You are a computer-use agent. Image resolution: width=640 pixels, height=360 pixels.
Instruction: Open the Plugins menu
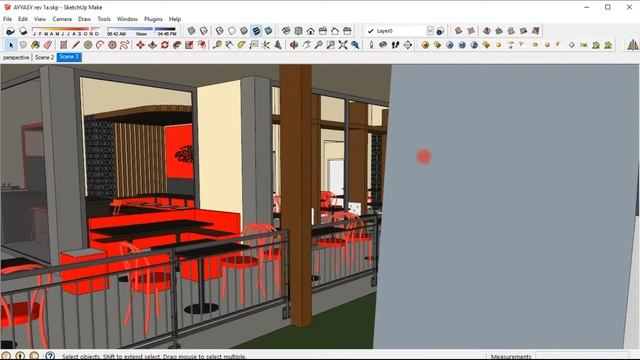153,19
